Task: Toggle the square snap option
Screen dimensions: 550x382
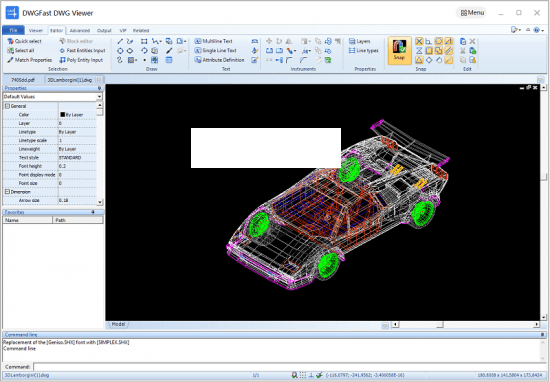Action: point(429,51)
